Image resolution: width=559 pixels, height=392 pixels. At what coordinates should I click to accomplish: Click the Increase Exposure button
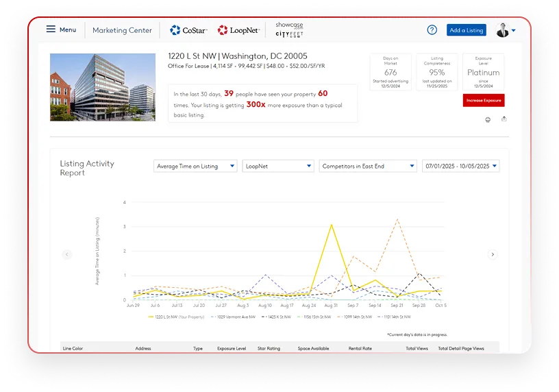click(484, 101)
